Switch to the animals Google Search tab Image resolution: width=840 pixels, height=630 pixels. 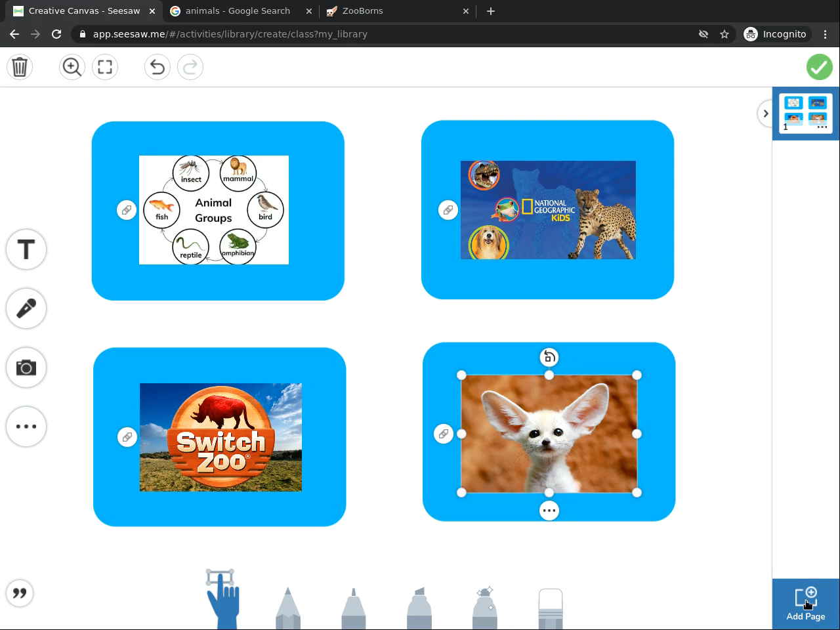242,11
